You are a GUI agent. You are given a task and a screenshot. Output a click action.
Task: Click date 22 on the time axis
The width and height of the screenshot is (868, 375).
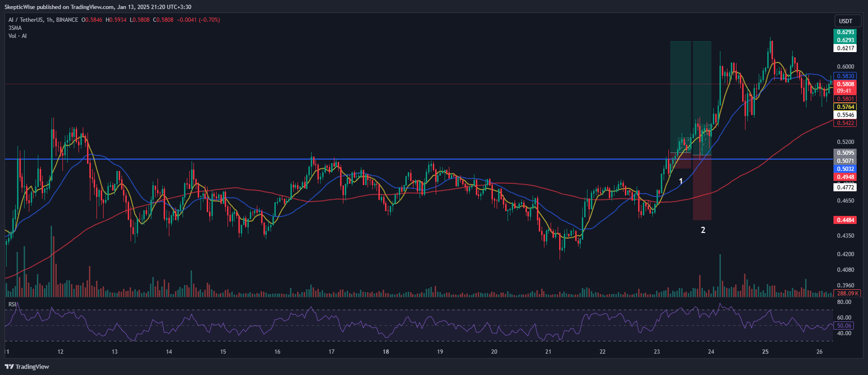(x=603, y=352)
